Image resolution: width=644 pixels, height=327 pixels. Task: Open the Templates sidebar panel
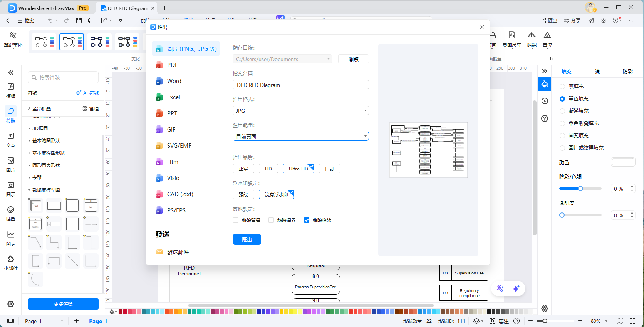[11, 91]
